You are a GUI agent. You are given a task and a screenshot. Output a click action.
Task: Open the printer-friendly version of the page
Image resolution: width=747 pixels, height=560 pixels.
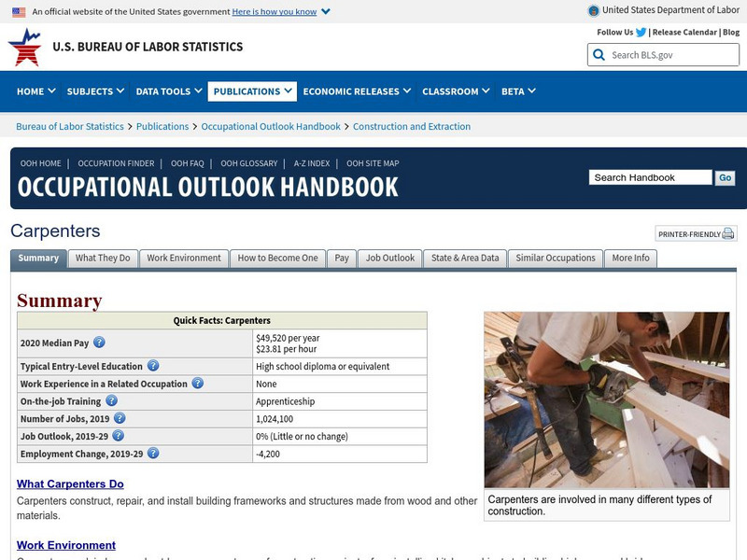click(694, 233)
